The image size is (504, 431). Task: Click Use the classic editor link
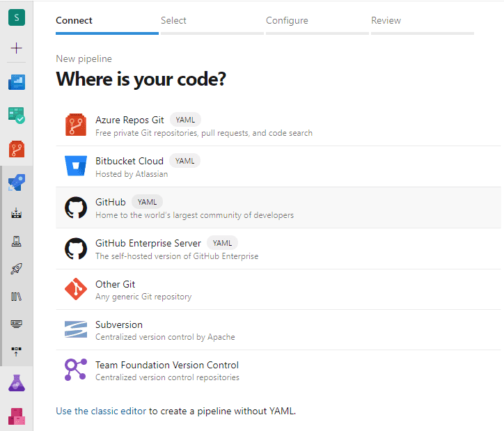click(101, 411)
